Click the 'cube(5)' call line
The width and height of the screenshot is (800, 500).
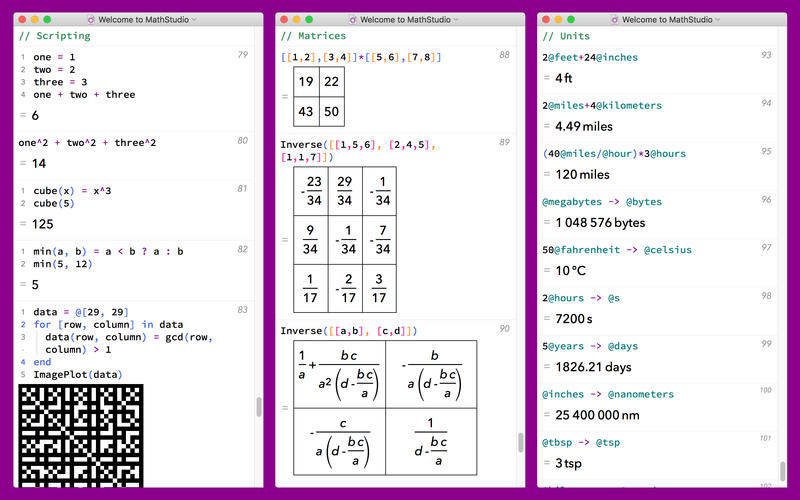pos(54,203)
